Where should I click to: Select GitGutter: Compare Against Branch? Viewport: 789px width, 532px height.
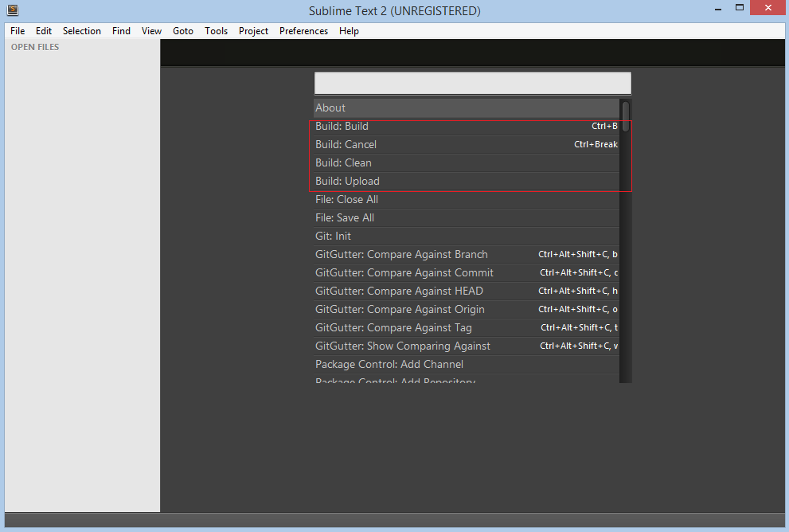point(467,255)
